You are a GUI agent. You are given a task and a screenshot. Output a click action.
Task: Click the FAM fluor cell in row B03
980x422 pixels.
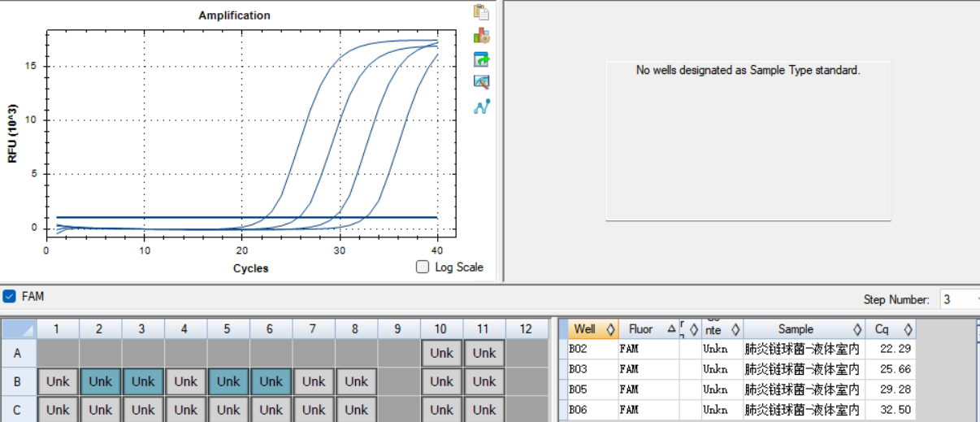[x=648, y=369]
